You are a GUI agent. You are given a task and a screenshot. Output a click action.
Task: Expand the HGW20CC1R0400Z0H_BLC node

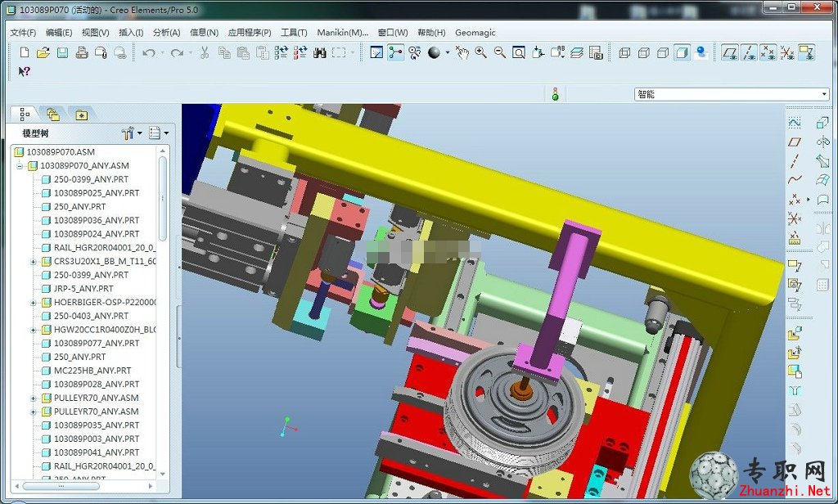click(33, 330)
